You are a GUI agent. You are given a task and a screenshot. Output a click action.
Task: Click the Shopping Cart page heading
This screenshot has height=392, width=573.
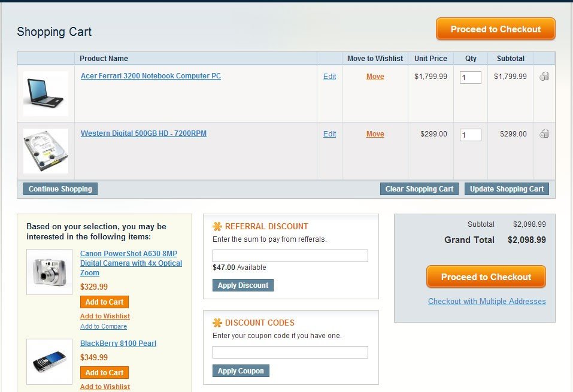[54, 32]
